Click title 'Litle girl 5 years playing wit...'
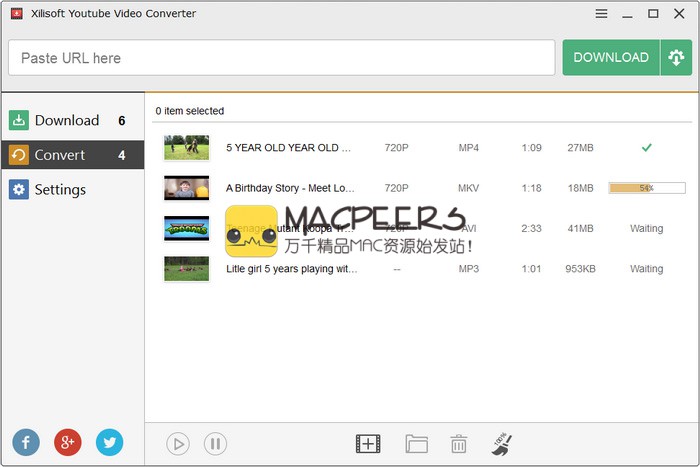The image size is (700, 467). pyautogui.click(x=292, y=269)
